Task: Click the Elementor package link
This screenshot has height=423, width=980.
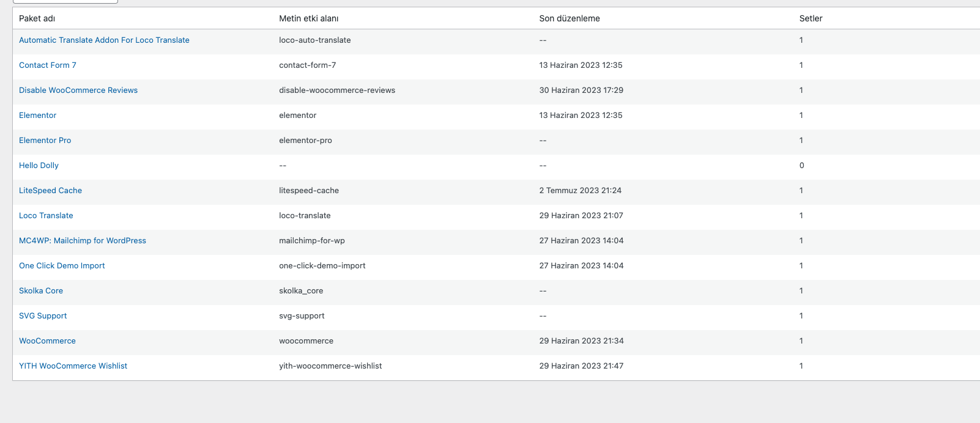Action: [x=37, y=116]
